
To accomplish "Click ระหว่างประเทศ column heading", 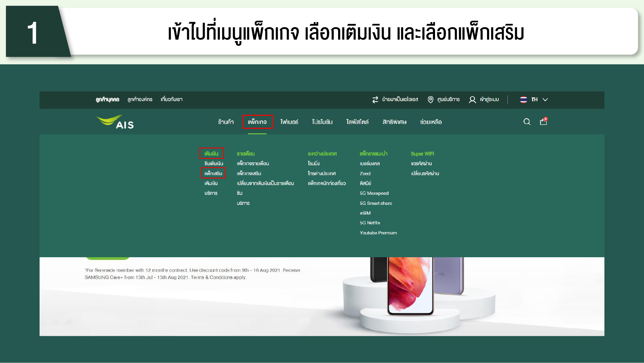I will [x=322, y=153].
